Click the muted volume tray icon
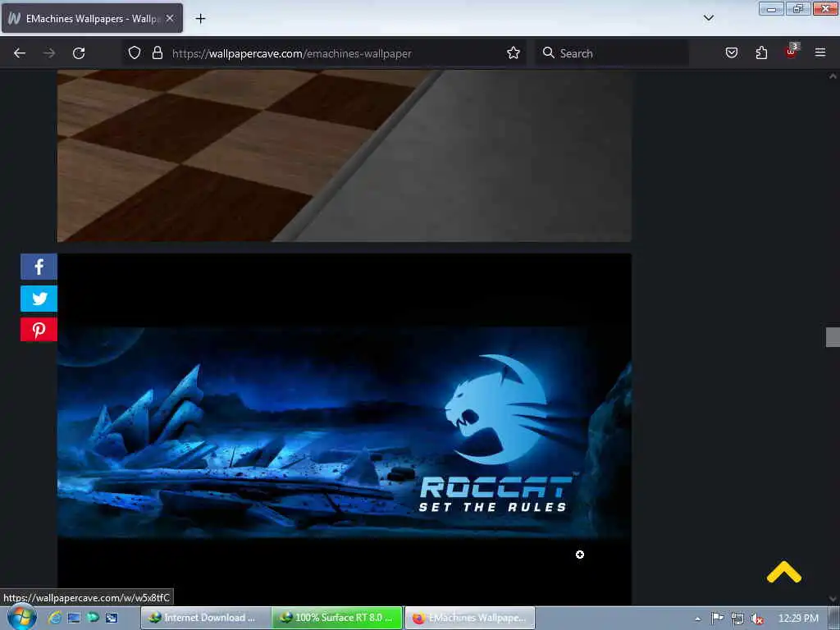 point(757,619)
